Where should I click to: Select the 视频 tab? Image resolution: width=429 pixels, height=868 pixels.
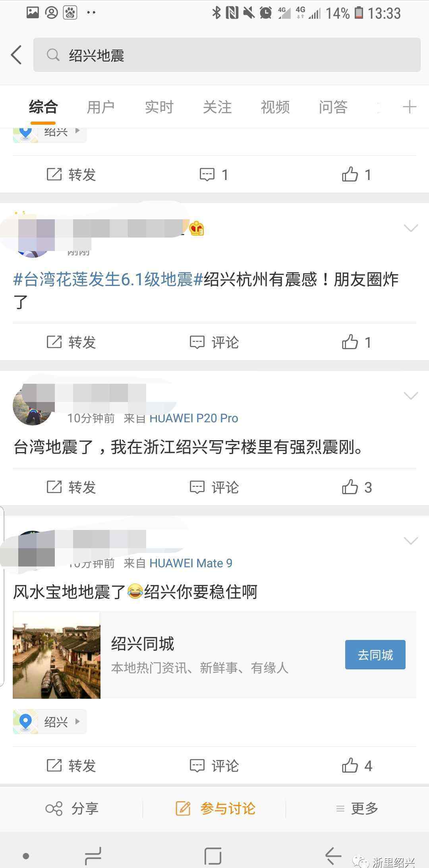point(275,107)
